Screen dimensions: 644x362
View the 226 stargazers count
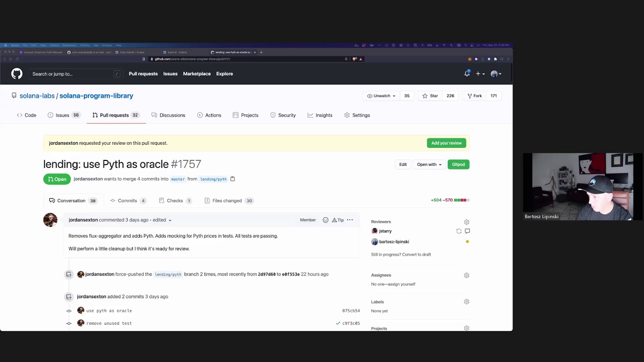[450, 96]
